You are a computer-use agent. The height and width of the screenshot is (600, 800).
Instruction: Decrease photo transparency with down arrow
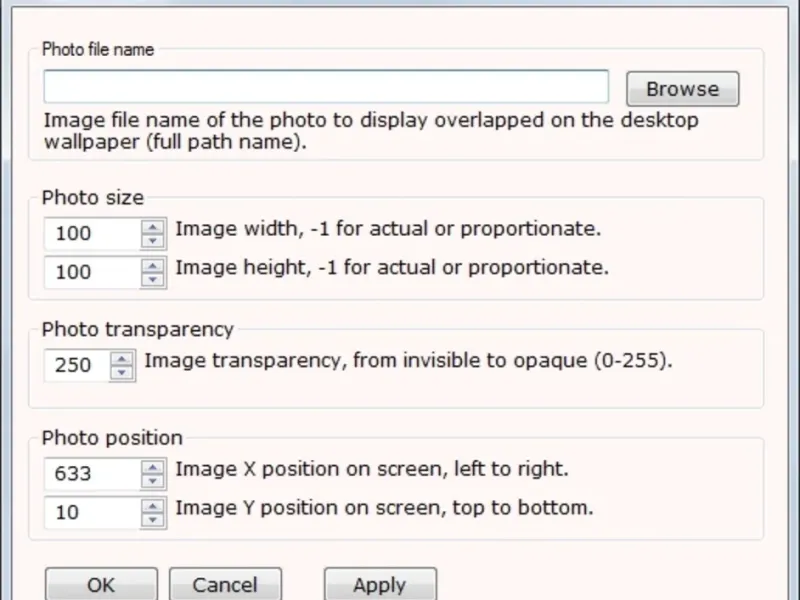tap(122, 372)
